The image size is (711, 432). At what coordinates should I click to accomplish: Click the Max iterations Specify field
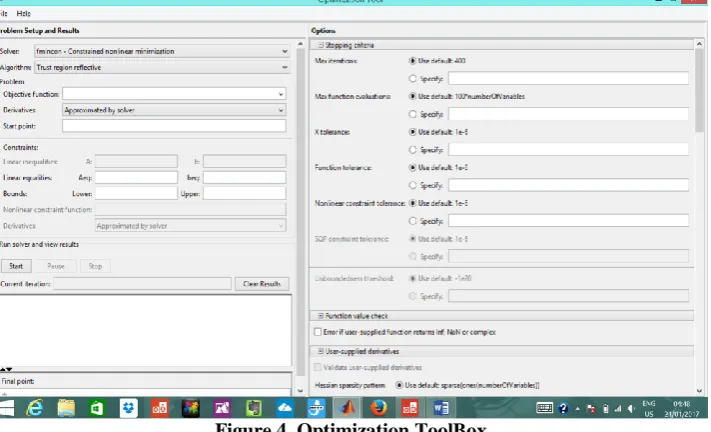coord(569,78)
